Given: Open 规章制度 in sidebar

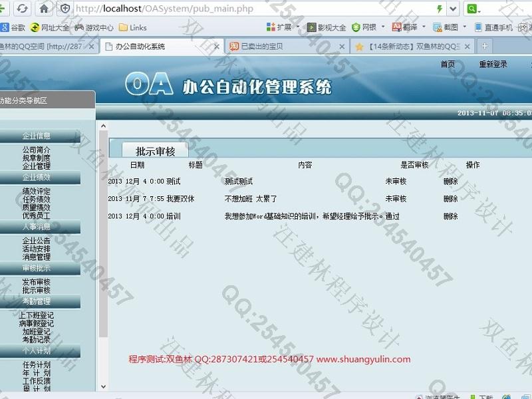Looking at the screenshot, I should point(37,158).
